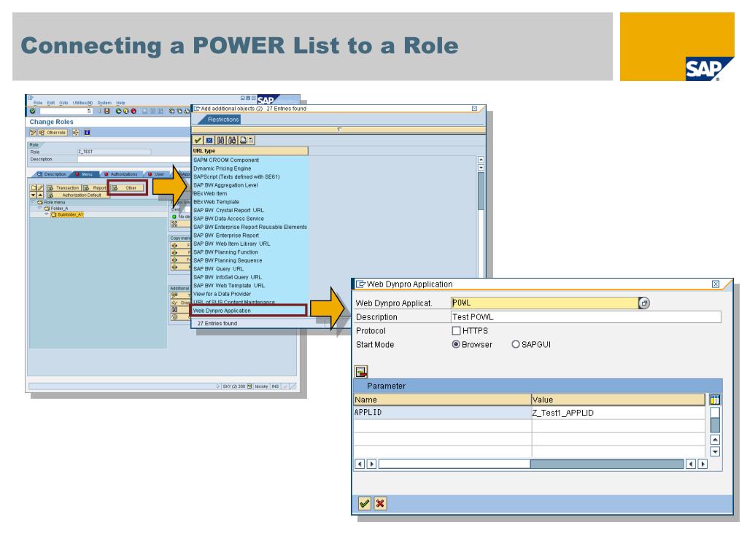This screenshot has height=560, width=747.
Task: Click the Other role button
Action: [x=53, y=133]
